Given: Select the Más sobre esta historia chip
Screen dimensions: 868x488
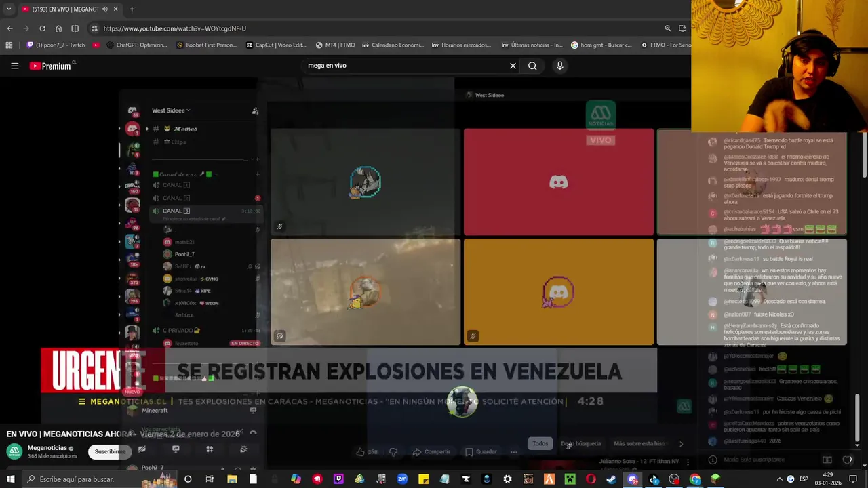Looking at the screenshot, I should click(639, 443).
